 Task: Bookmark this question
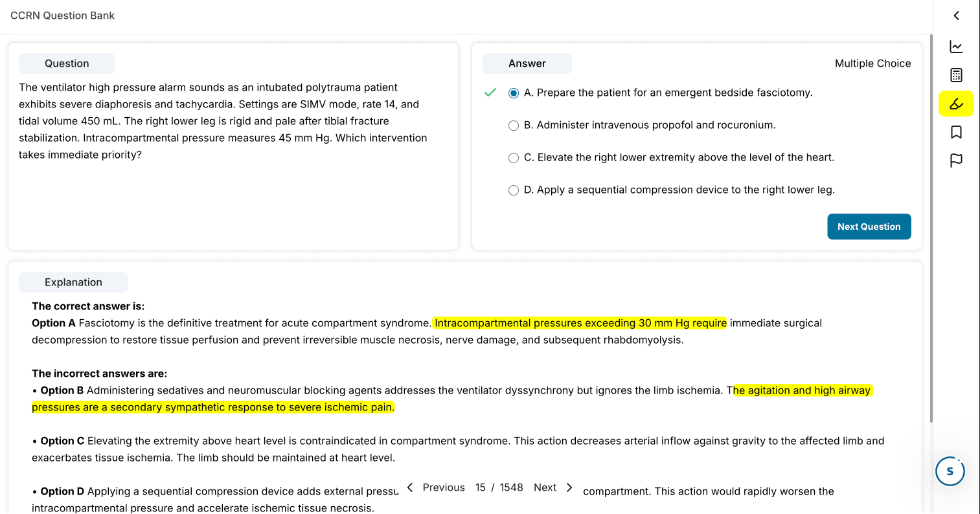click(x=956, y=131)
